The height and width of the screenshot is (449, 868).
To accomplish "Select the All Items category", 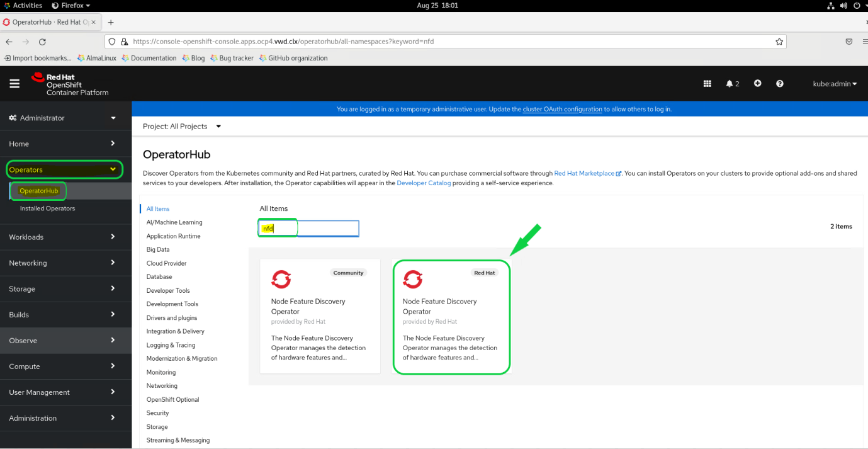I will (158, 208).
